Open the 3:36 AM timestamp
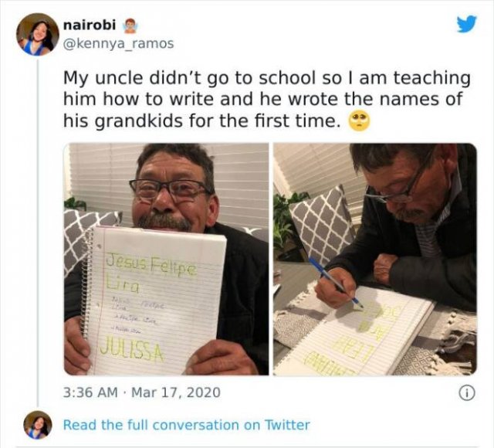The width and height of the screenshot is (494, 448). (90, 392)
